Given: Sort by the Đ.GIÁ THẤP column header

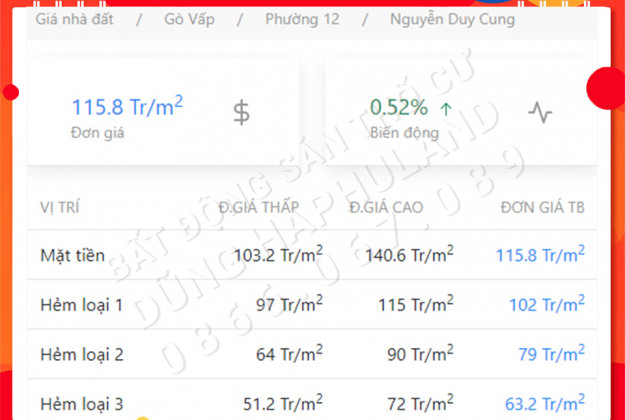Looking at the screenshot, I should [260, 207].
